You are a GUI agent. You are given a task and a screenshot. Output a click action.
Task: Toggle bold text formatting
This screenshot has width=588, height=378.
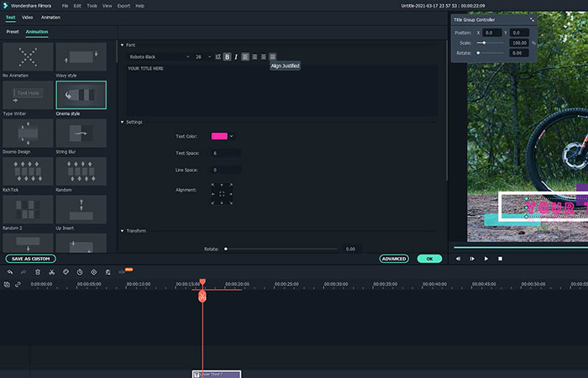point(228,56)
